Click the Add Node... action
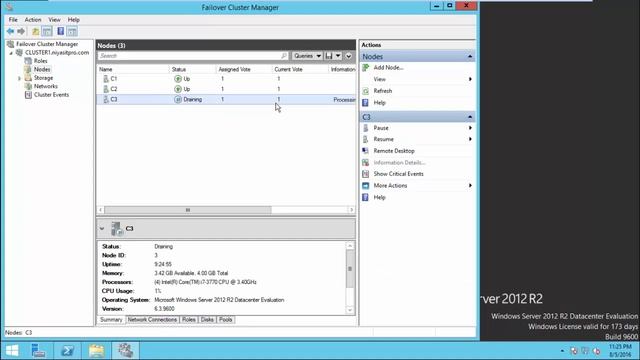The height and width of the screenshot is (360, 640). tap(388, 68)
